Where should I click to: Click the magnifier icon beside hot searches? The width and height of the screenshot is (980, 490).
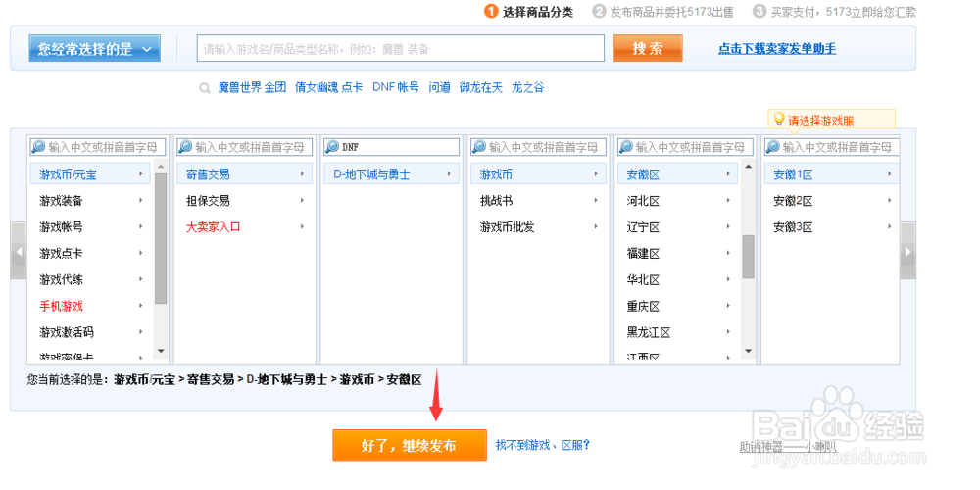click(x=205, y=88)
